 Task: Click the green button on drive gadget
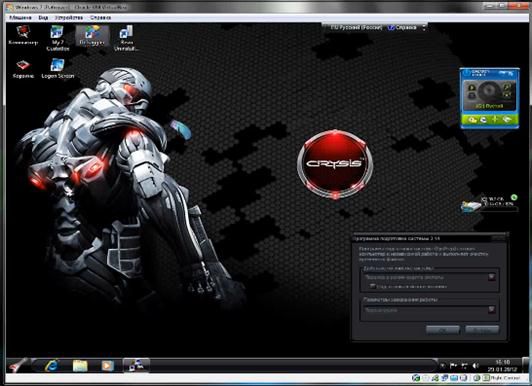click(x=514, y=197)
